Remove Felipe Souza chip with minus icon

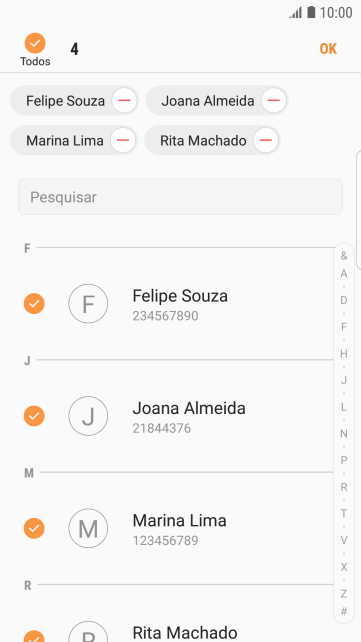pos(124,101)
